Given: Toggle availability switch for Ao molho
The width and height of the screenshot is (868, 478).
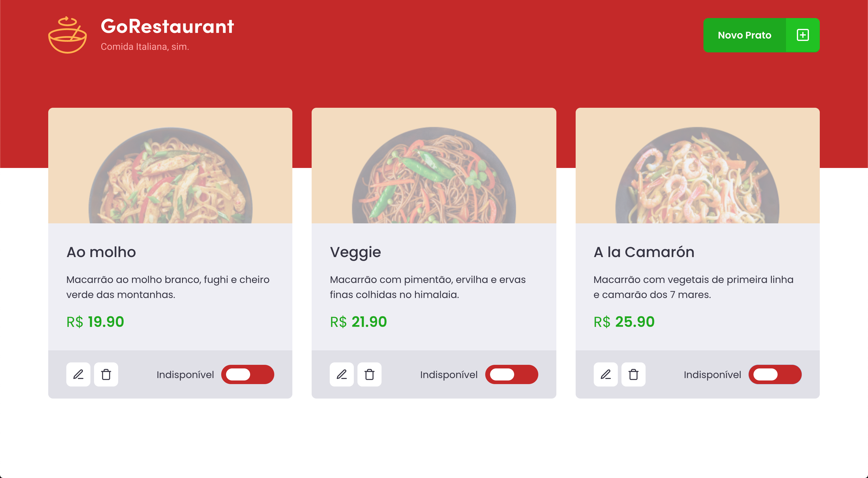Looking at the screenshot, I should coord(248,374).
